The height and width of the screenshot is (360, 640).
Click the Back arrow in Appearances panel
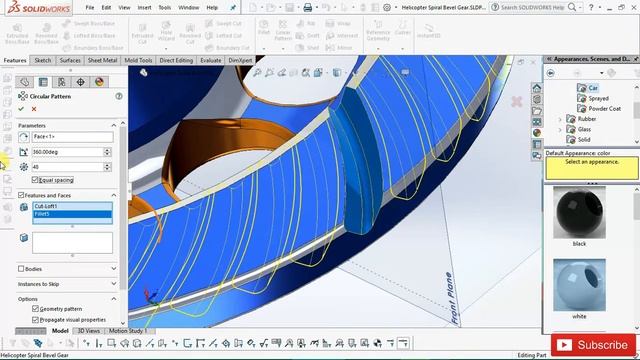point(551,73)
